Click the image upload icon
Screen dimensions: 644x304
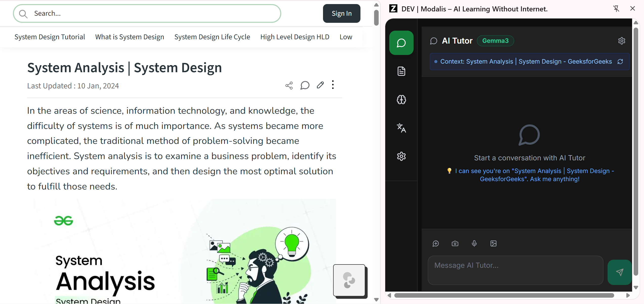(493, 243)
